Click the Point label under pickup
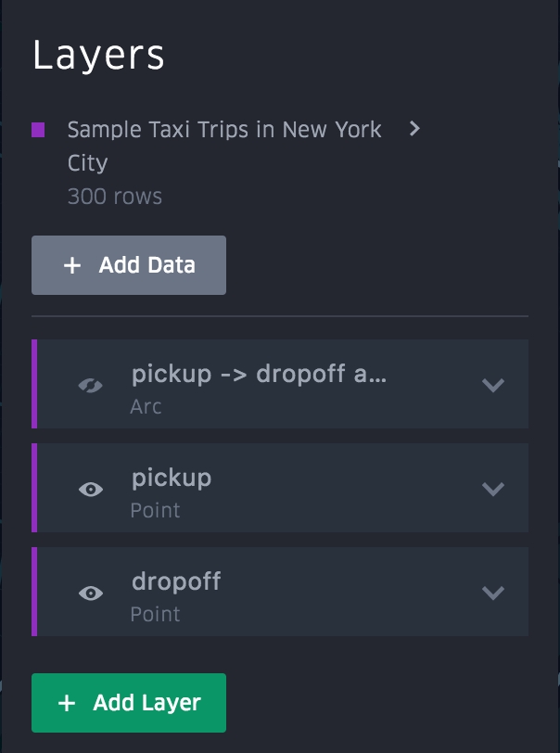 click(x=155, y=510)
